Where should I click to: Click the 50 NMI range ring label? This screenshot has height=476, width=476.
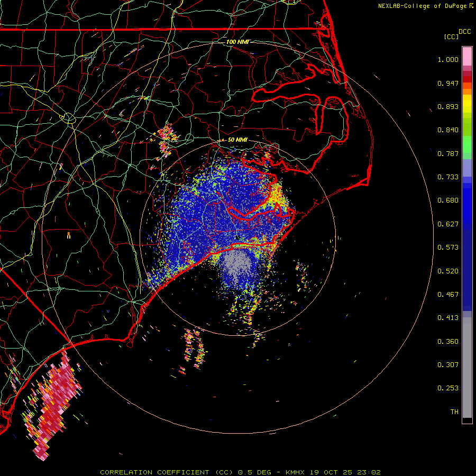tap(237, 140)
